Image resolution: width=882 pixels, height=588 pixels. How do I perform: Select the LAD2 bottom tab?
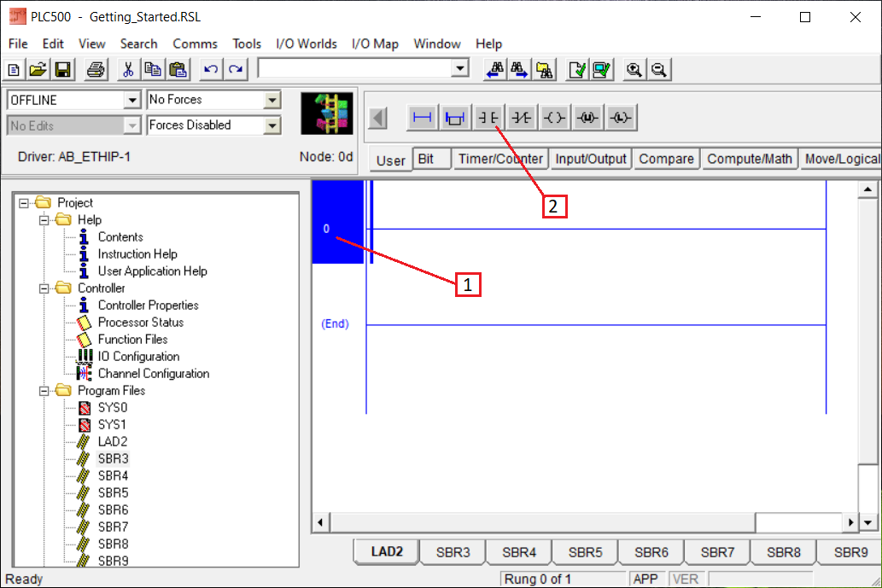(387, 551)
